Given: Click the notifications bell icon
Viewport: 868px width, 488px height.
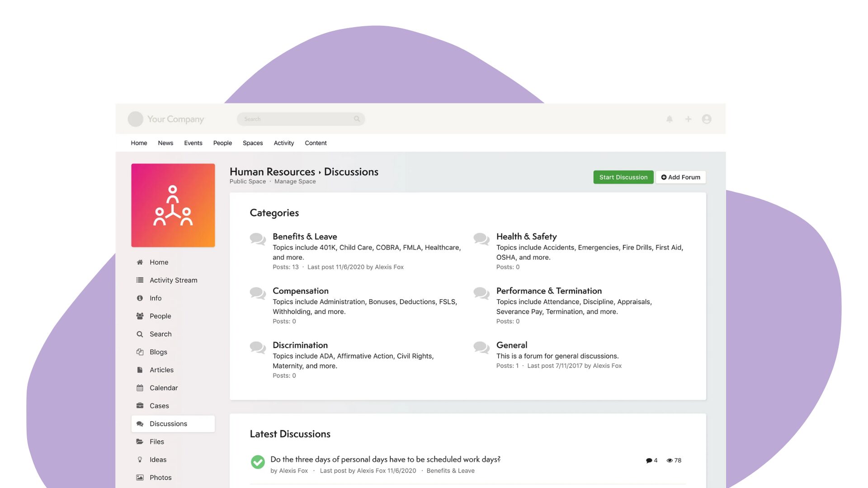Looking at the screenshot, I should point(670,119).
